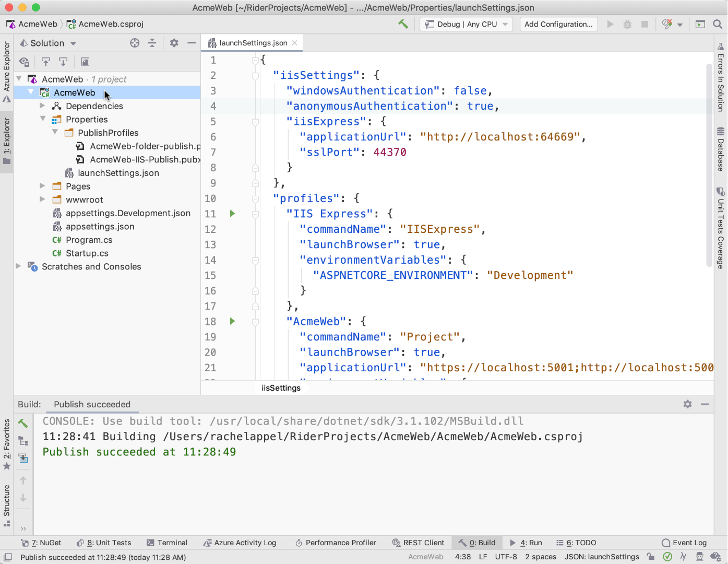Open Terminal tool window

(x=167, y=543)
